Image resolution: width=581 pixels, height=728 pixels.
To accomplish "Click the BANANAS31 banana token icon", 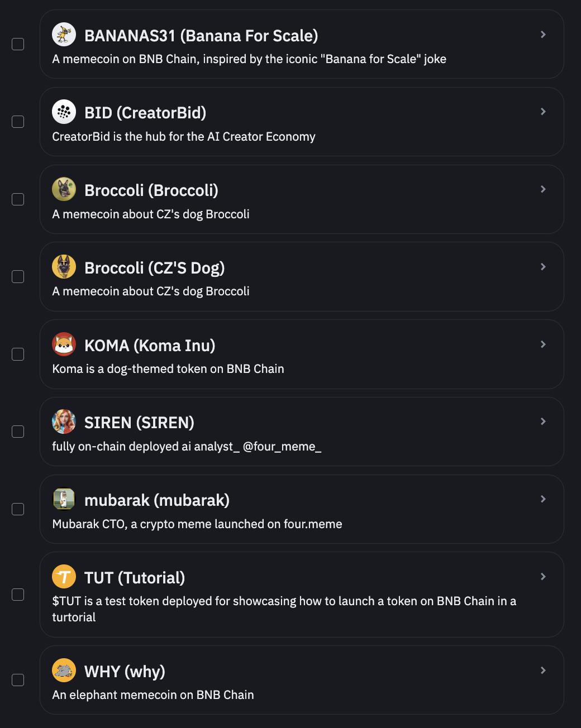I will [64, 34].
